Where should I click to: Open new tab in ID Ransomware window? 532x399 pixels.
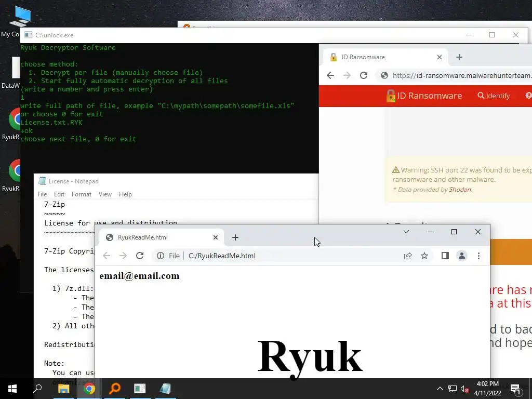pos(459,57)
